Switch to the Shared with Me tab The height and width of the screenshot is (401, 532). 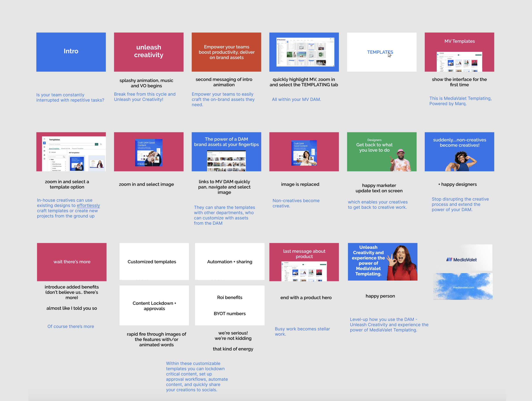click(66, 149)
